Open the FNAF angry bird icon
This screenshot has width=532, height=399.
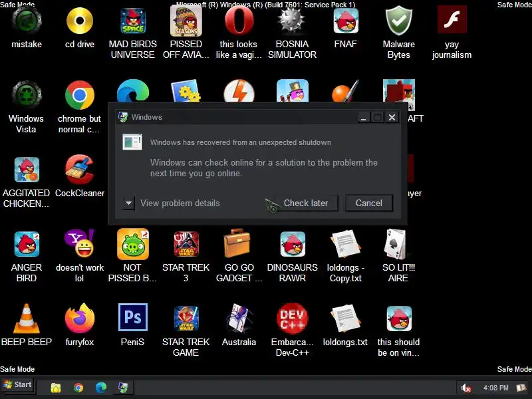345,21
